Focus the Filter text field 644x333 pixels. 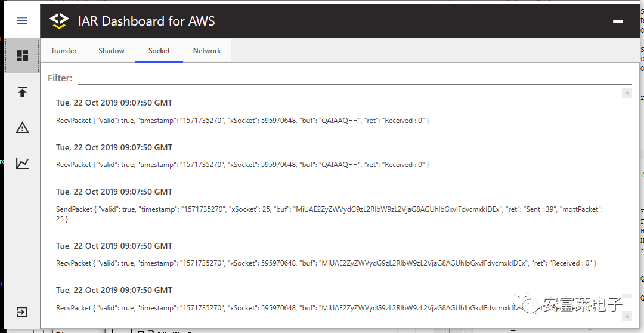click(354, 78)
